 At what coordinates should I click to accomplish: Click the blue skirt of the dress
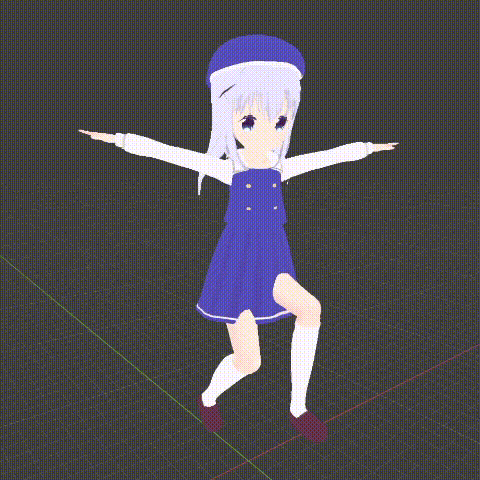pyautogui.click(x=247, y=270)
